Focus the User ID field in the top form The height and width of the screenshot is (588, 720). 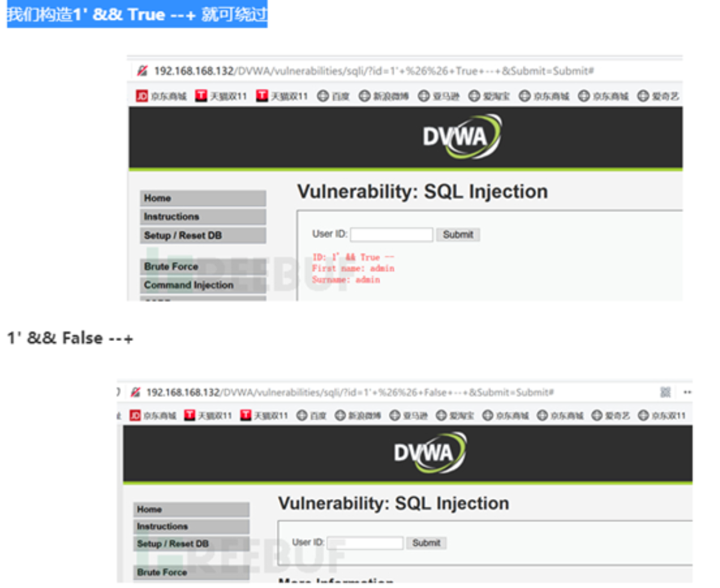point(391,234)
